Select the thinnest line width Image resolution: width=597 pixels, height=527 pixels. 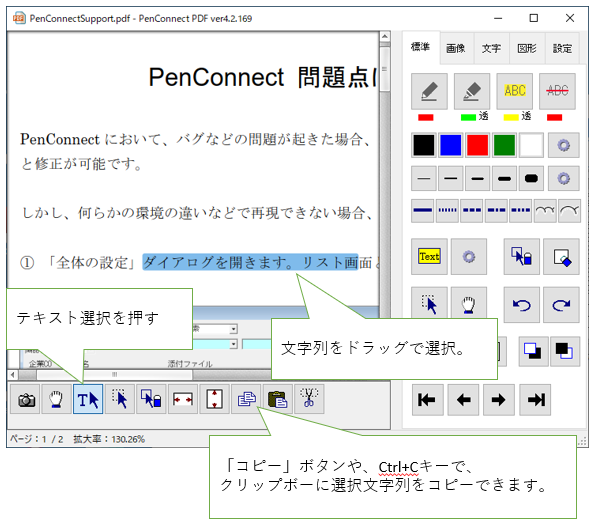[424, 178]
